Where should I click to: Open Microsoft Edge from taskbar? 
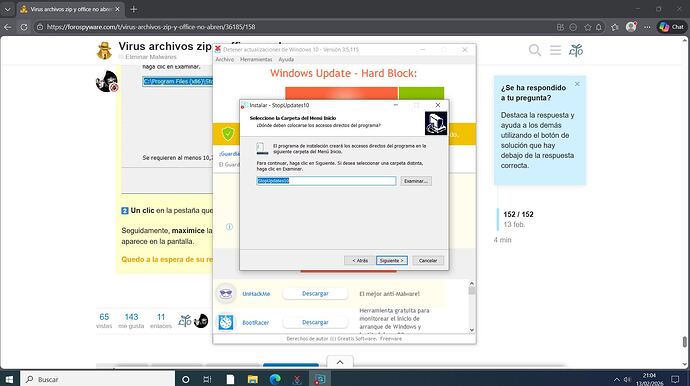click(x=275, y=379)
